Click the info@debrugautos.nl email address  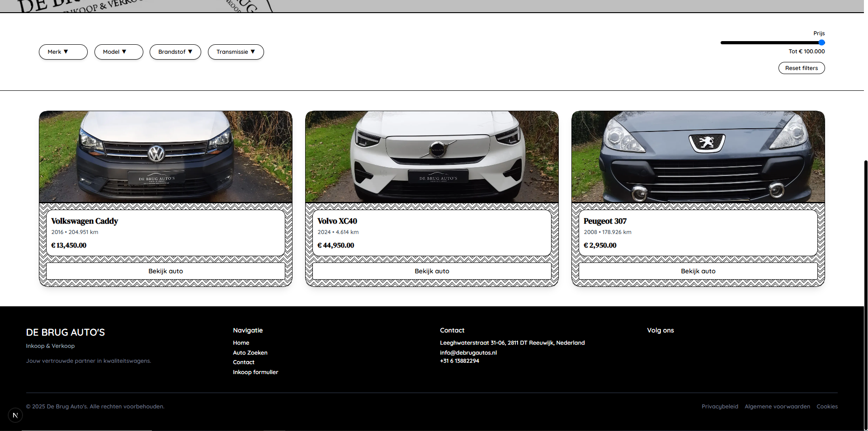[x=468, y=353]
